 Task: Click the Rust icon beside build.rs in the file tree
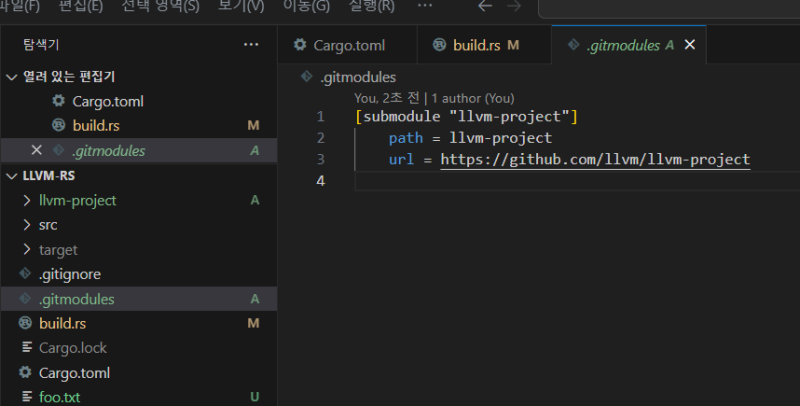[x=27, y=324]
